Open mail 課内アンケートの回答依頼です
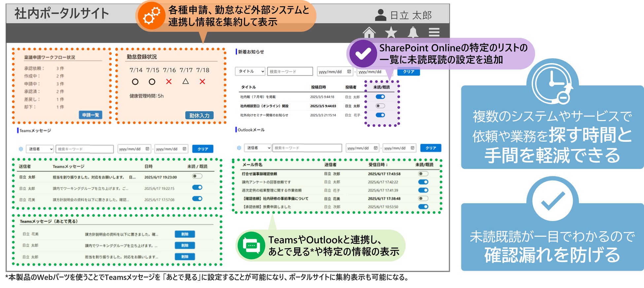Image resolution: width=644 pixels, height=288 pixels. (x=266, y=182)
